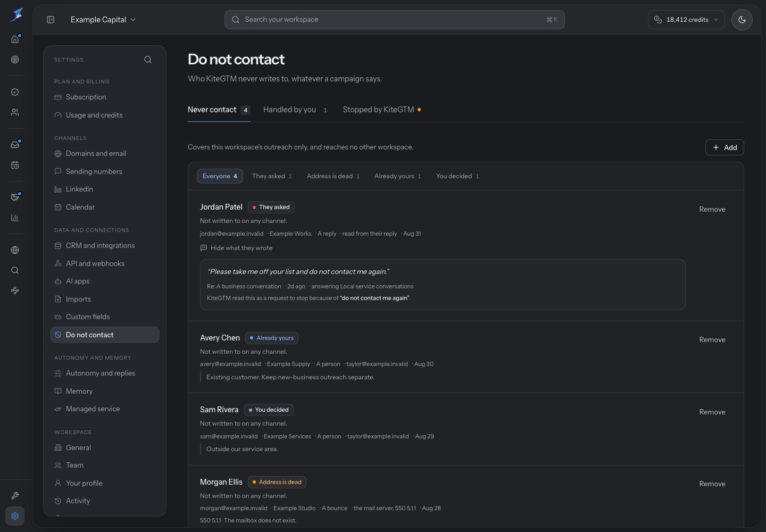Expand the 18,412 credits dropdown
Image resolution: width=766 pixels, height=532 pixels.
686,20
